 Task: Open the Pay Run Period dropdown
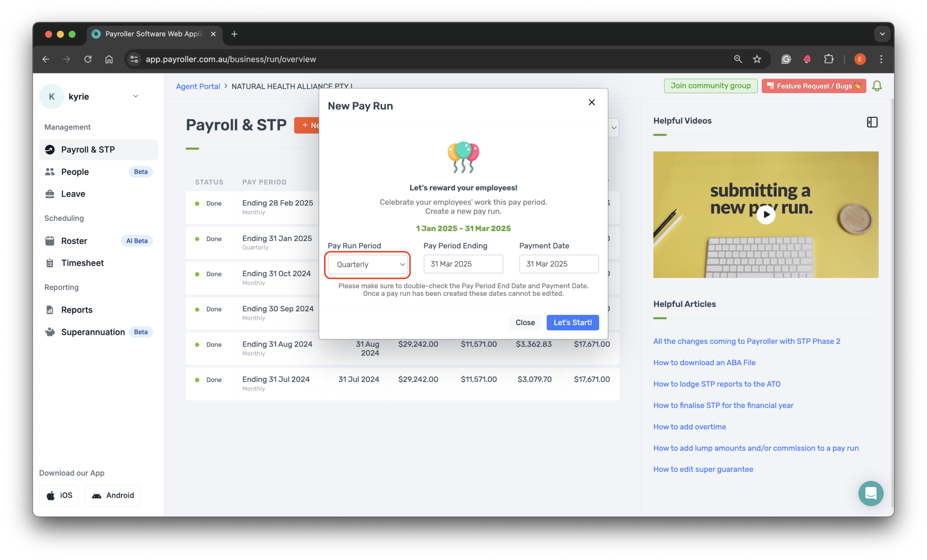pos(368,264)
